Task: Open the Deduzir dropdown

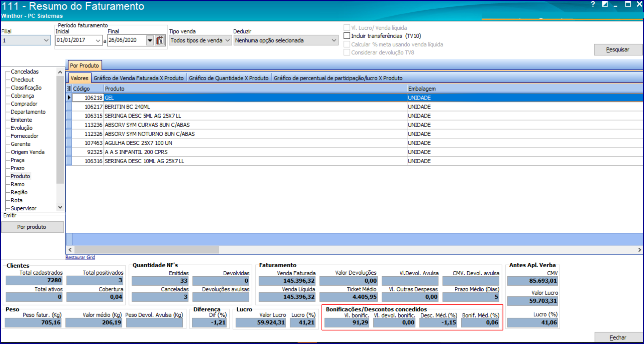Action: click(x=286, y=40)
